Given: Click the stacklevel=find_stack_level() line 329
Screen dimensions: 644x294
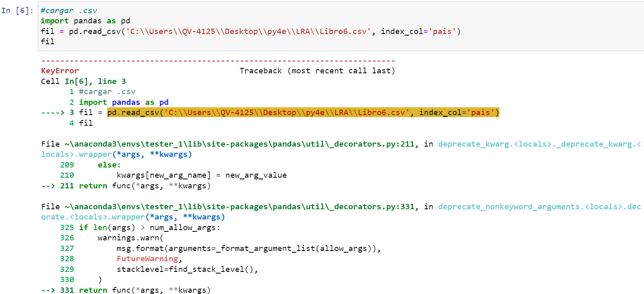Looking at the screenshot, I should 187,269.
